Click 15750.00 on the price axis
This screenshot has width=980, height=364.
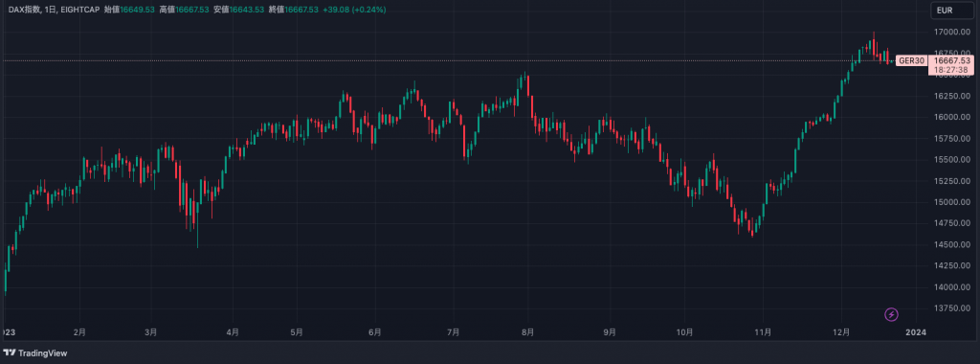point(952,138)
